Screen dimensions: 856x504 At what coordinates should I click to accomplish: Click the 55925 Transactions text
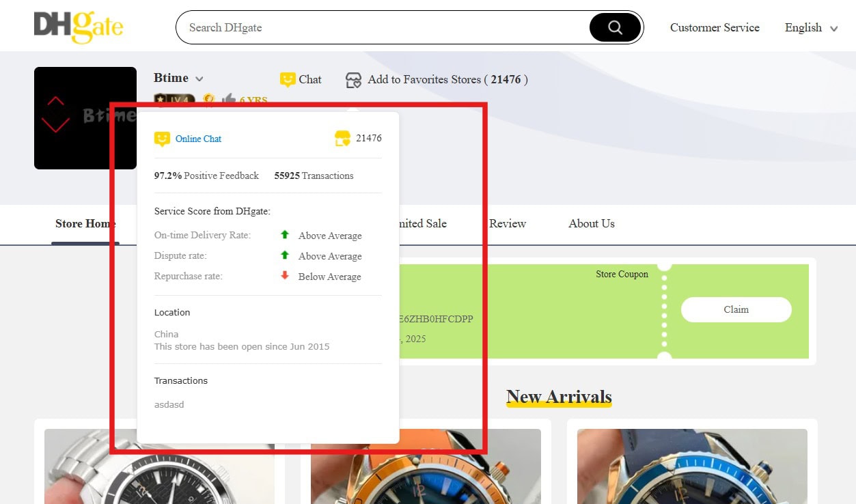[314, 176]
